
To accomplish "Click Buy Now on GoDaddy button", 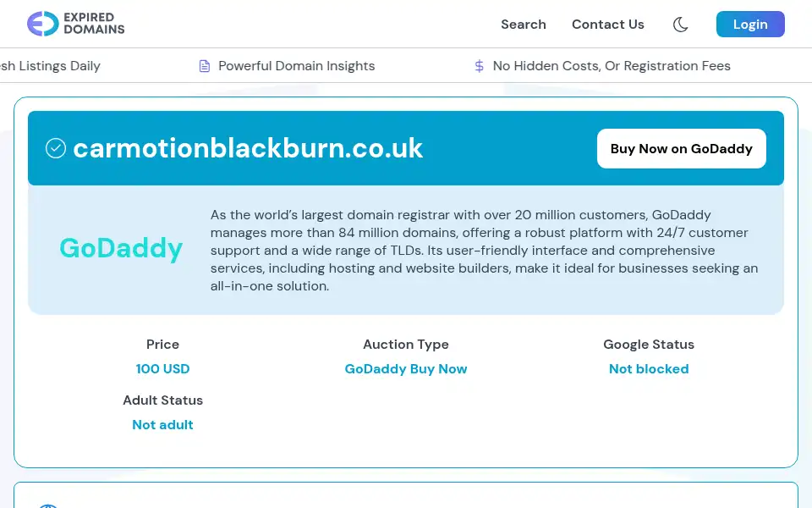I will [681, 149].
